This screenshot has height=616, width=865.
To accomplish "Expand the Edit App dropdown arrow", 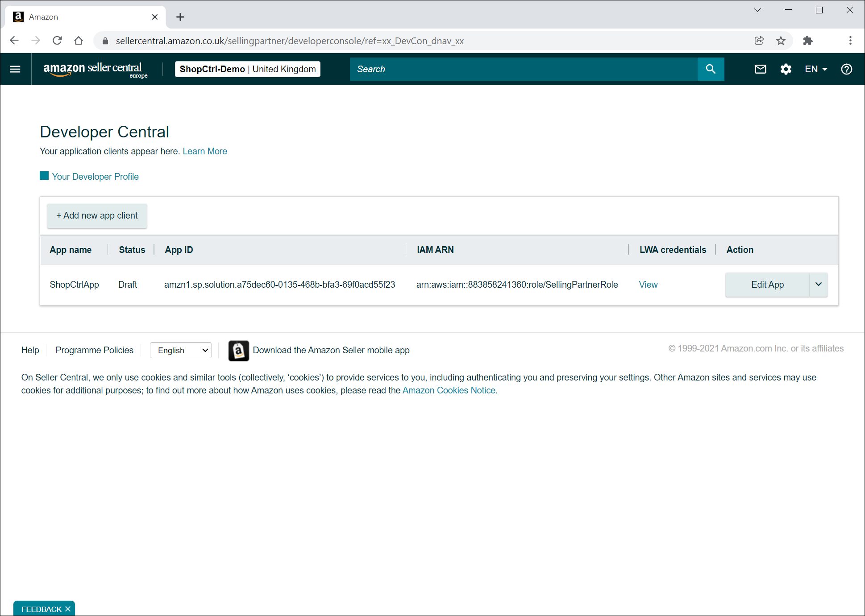I will click(x=819, y=285).
